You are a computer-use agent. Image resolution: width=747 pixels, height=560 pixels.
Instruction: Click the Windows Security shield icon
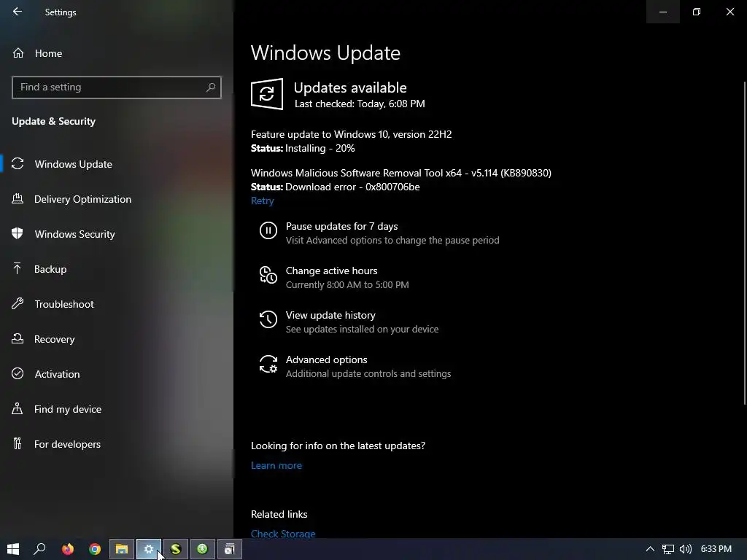[x=18, y=233]
